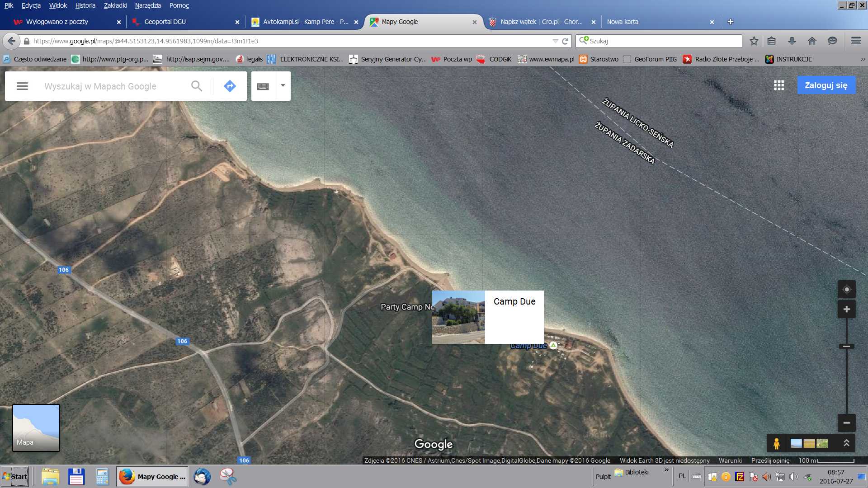Toggle the Mapa map view thumbnail

[36, 427]
